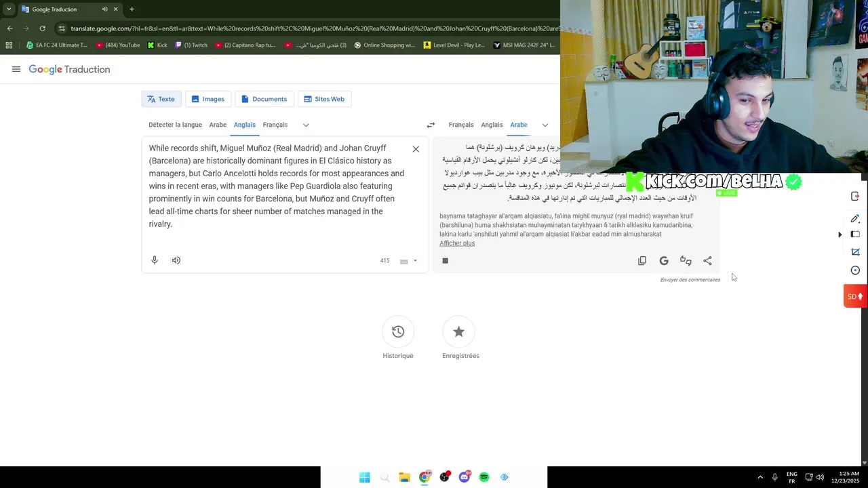Viewport: 868px width, 488px height.
Task: Open the EA FC 24 Ultimate T... bookmark
Action: click(57, 45)
